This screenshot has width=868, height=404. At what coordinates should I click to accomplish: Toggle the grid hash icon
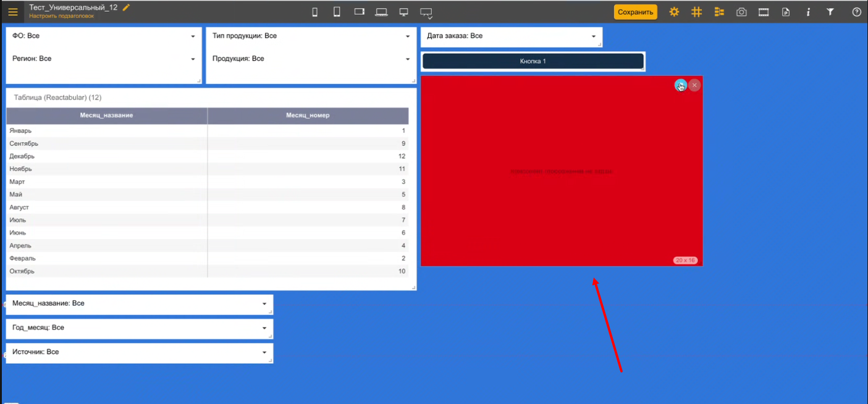point(696,12)
